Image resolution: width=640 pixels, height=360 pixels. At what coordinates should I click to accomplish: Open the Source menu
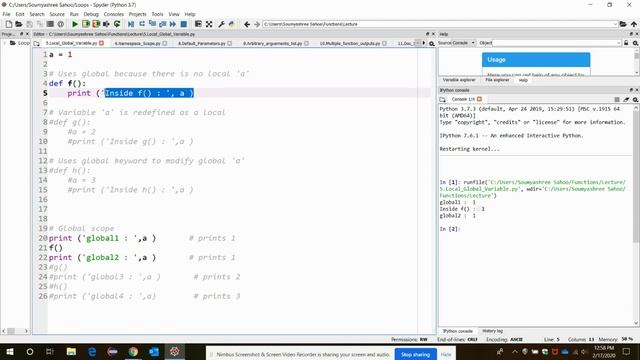point(57,14)
